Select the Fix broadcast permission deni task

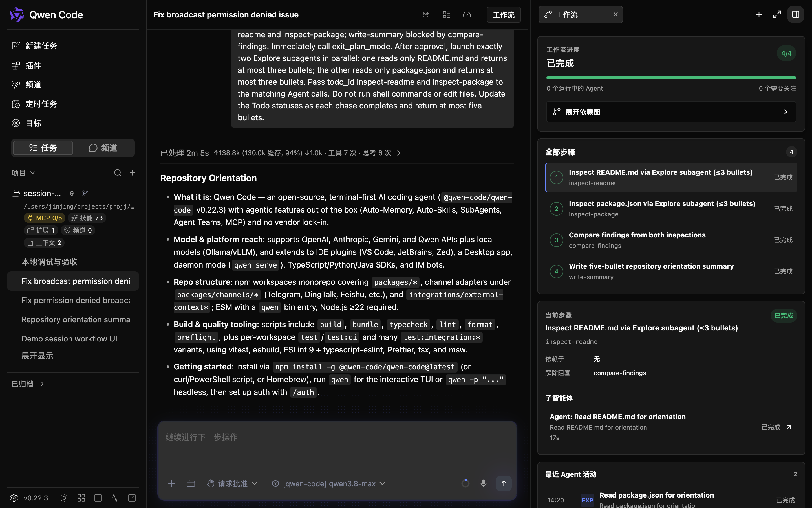(73, 281)
